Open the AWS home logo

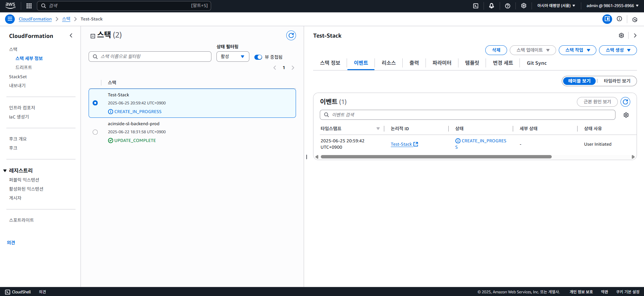tap(10, 6)
